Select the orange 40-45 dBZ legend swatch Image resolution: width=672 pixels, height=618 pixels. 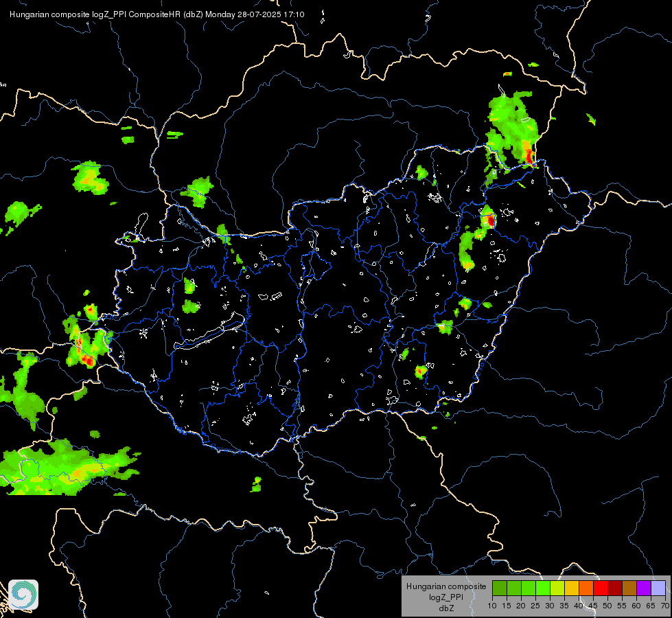pyautogui.click(x=586, y=588)
